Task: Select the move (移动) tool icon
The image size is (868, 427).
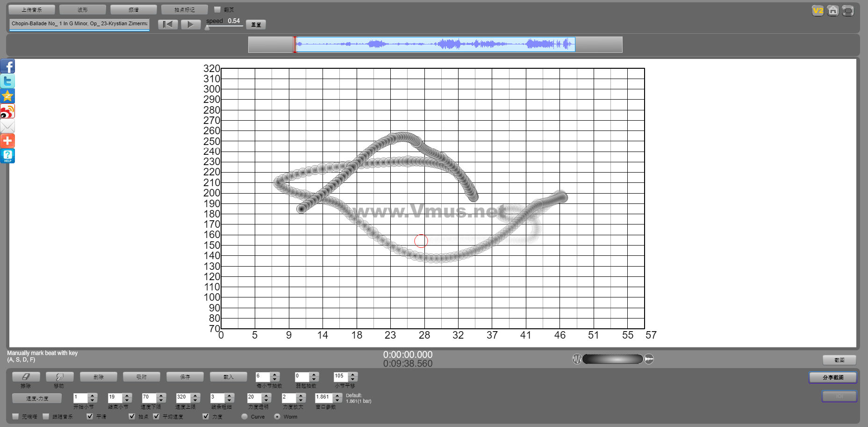Action: 59,377
